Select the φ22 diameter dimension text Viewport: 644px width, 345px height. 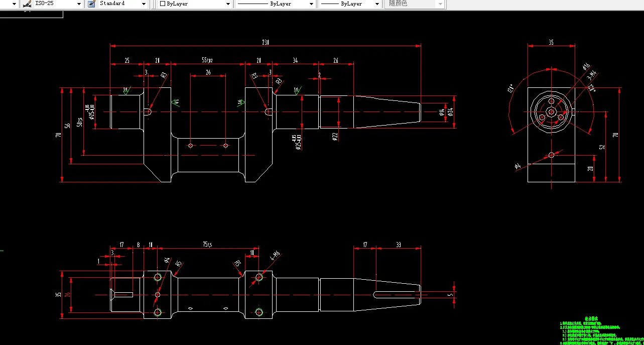334,136
